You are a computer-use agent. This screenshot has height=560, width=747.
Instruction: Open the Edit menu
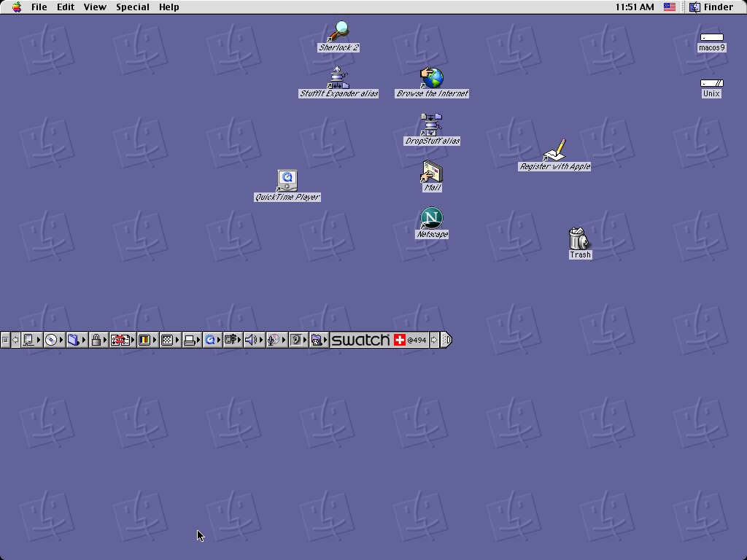click(x=66, y=7)
